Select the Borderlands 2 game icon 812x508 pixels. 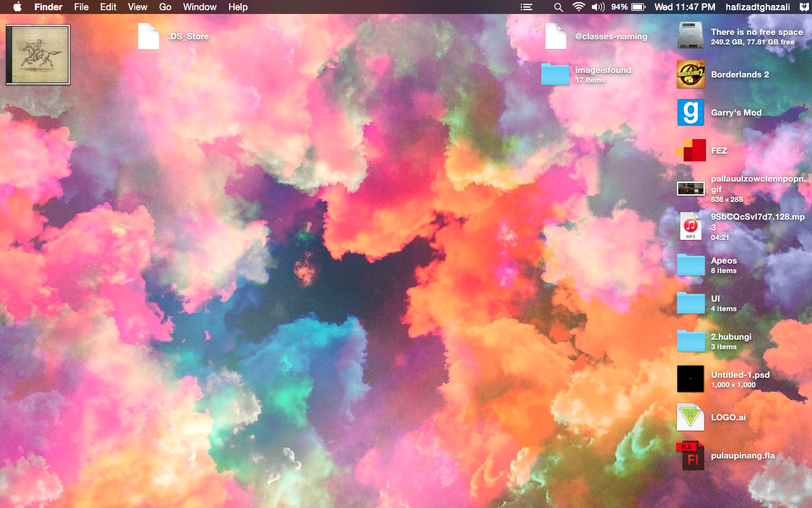[x=690, y=74]
